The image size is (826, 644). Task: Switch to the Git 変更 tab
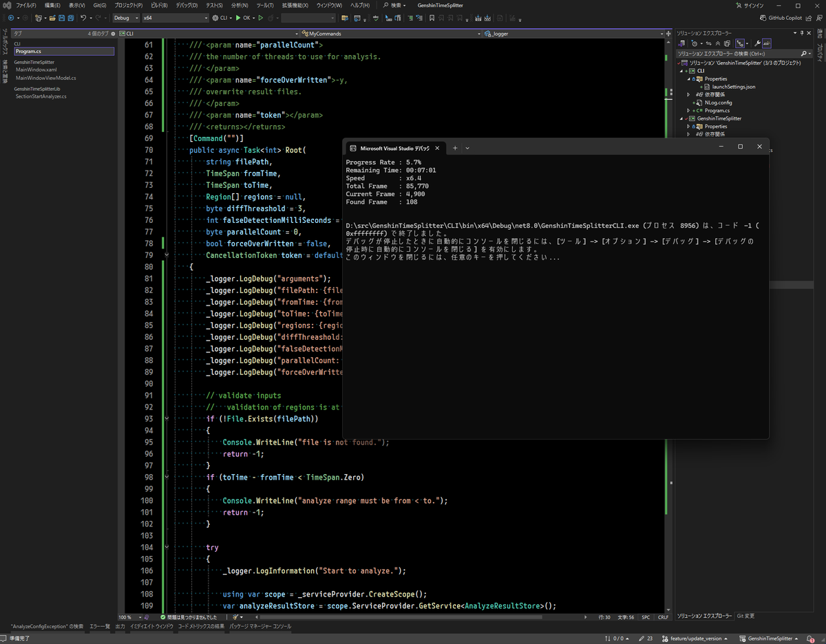[745, 616]
